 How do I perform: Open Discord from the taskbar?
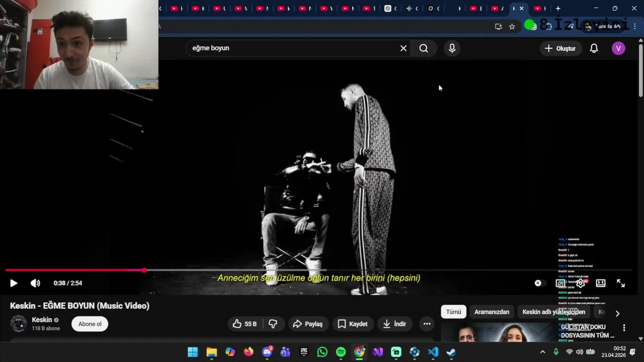coord(267,352)
